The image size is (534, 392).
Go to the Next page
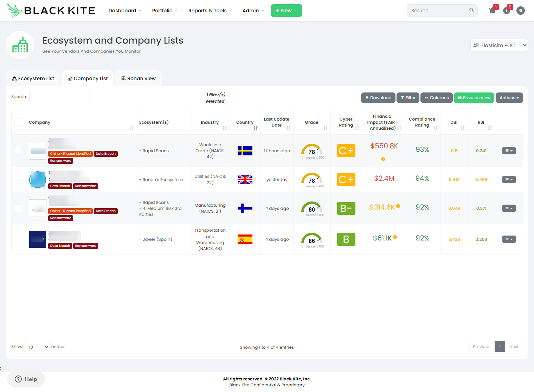point(514,347)
